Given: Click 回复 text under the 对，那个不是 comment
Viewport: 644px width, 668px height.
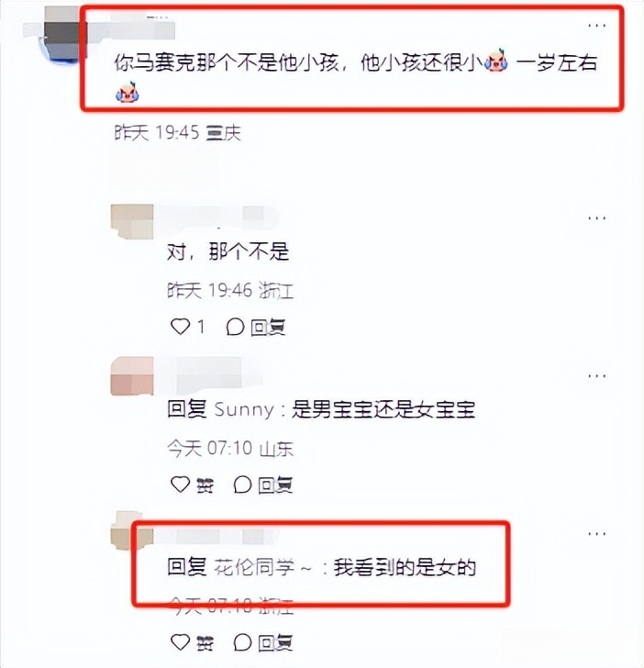Looking at the screenshot, I should point(268,328).
